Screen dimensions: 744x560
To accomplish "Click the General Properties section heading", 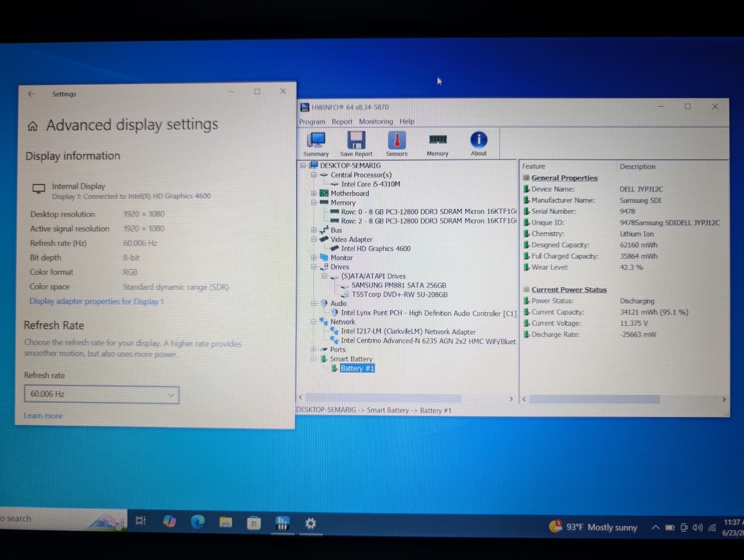I will [x=564, y=178].
